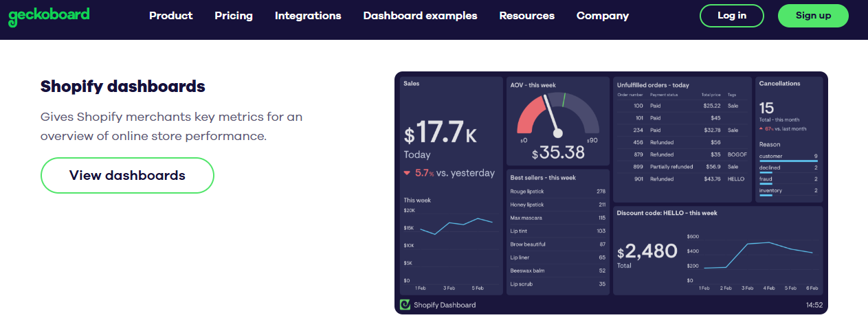The width and height of the screenshot is (868, 333).
Task: Select the Lip scrub row
Action: [557, 284]
